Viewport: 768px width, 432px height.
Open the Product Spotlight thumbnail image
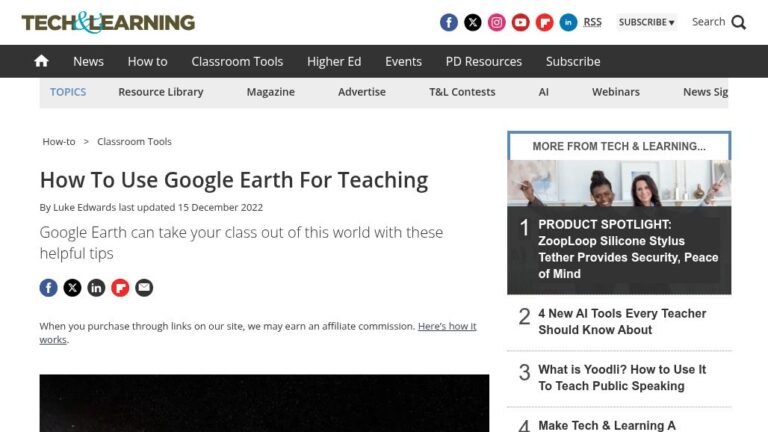[x=619, y=182]
